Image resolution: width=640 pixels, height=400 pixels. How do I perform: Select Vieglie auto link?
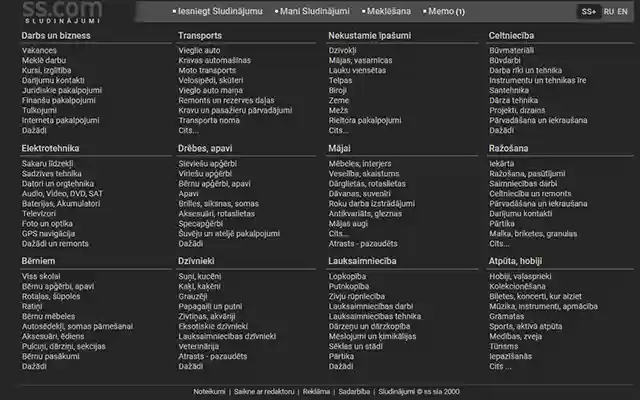point(199,49)
